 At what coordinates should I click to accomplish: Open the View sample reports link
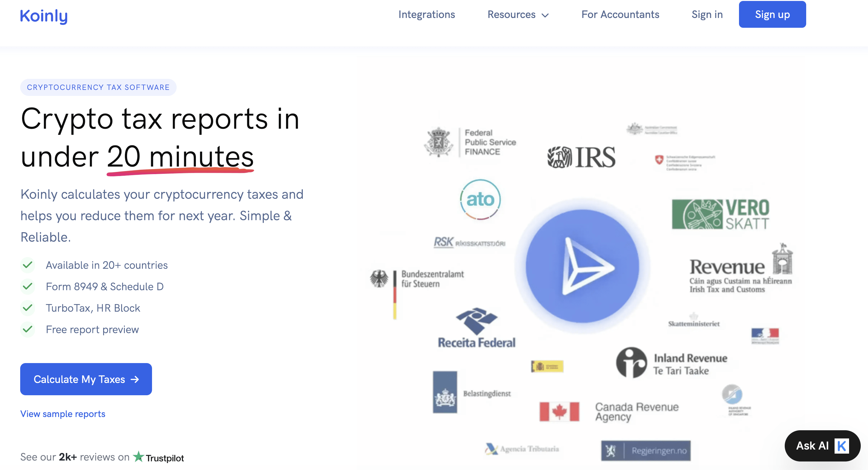click(63, 414)
